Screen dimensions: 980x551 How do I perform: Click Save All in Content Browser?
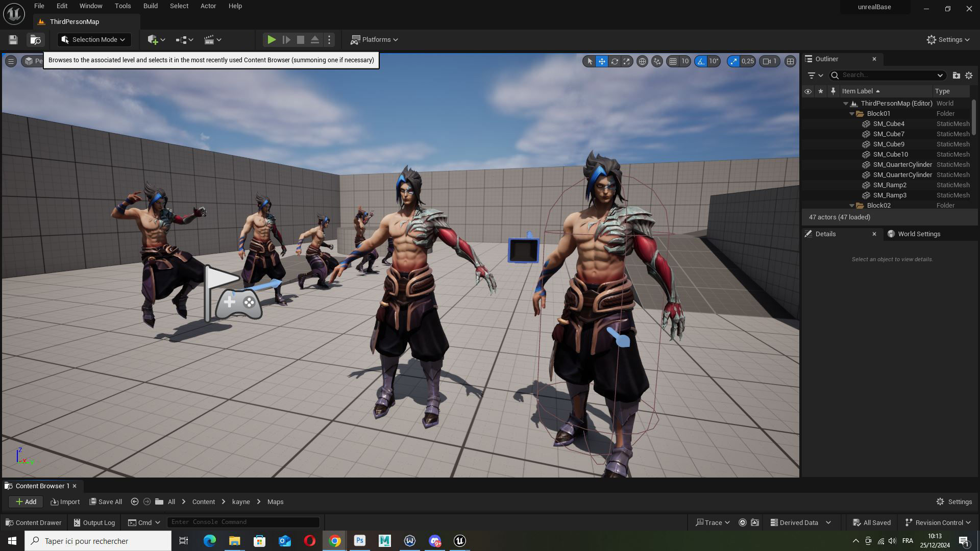tap(106, 502)
